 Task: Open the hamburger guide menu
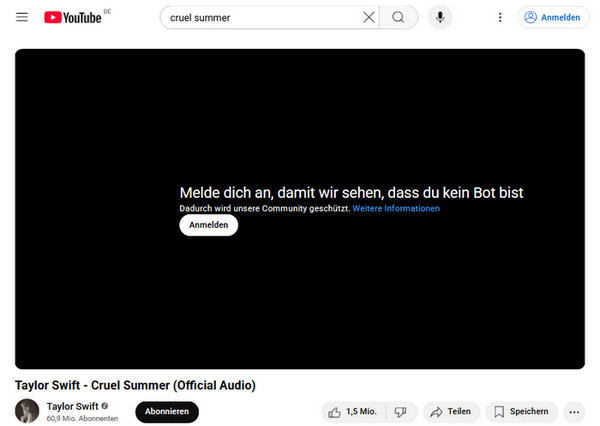point(22,17)
